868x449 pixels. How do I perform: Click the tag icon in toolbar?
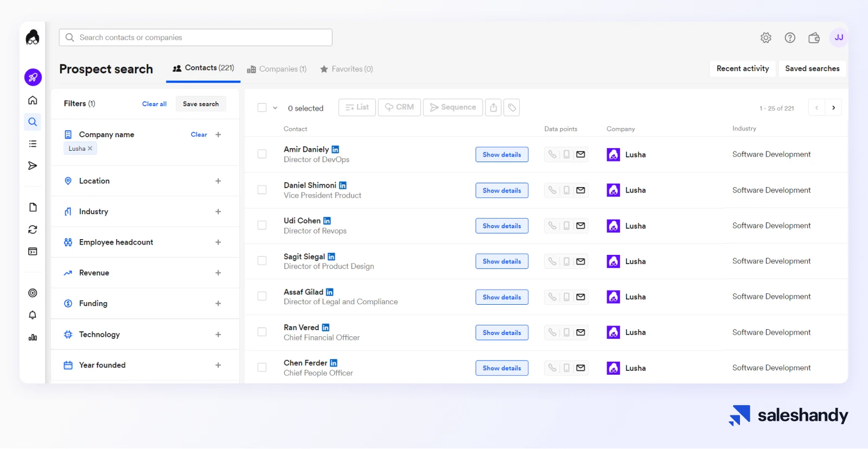(x=512, y=107)
